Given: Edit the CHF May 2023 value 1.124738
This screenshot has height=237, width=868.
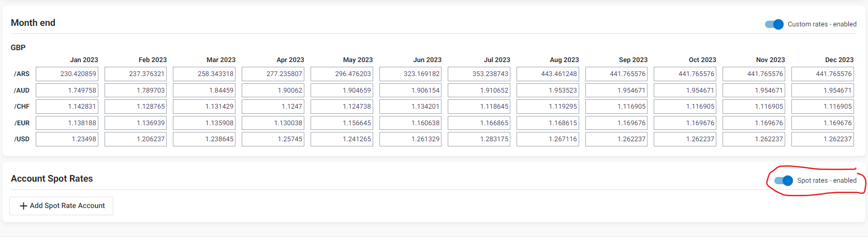Looking at the screenshot, I should 342,107.
